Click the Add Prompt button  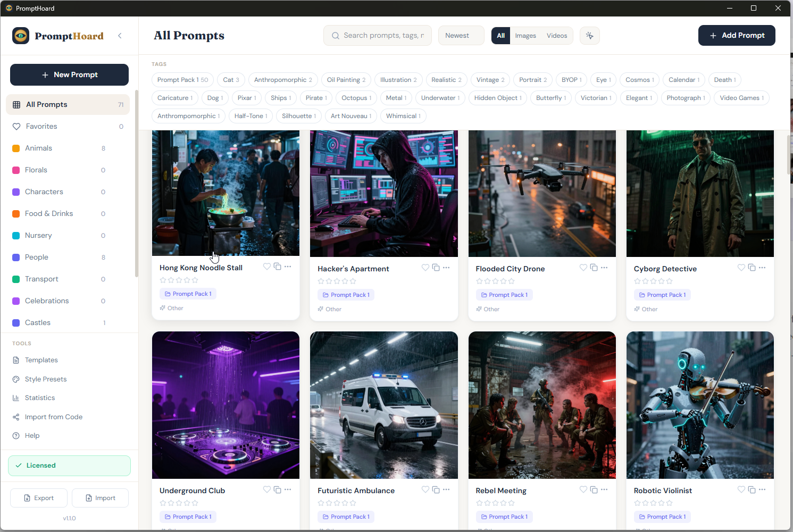click(x=737, y=36)
